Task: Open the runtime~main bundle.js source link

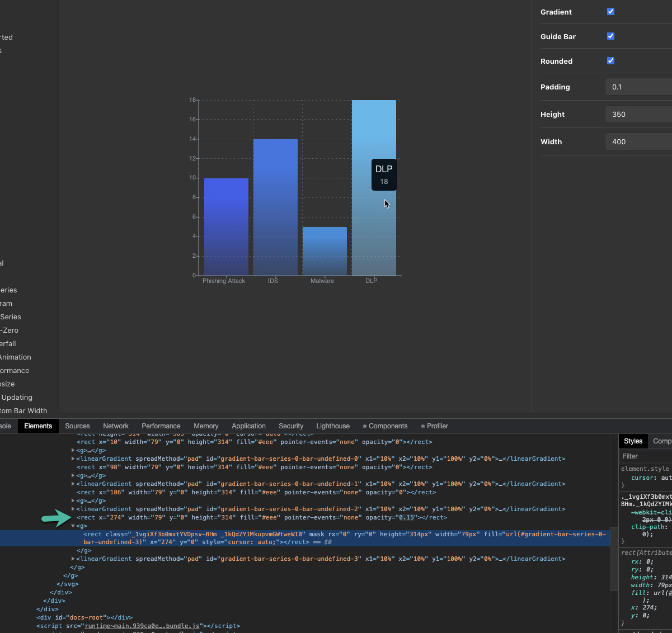Action: click(140, 626)
